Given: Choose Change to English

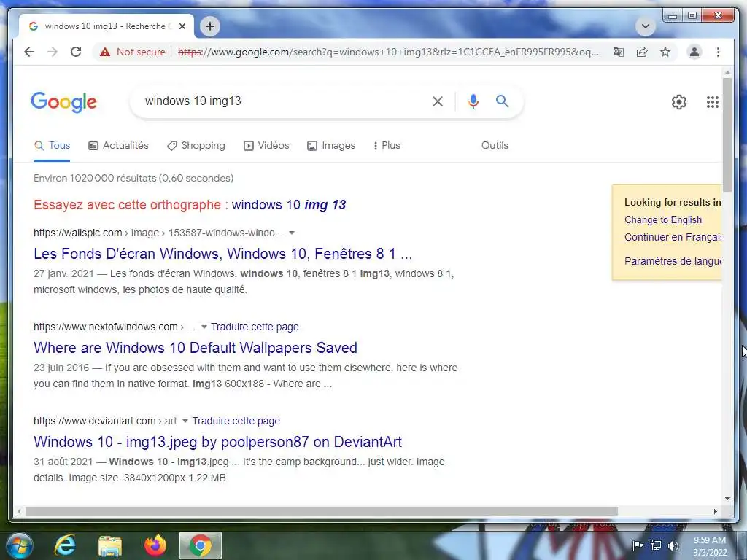Looking at the screenshot, I should pyautogui.click(x=662, y=220).
